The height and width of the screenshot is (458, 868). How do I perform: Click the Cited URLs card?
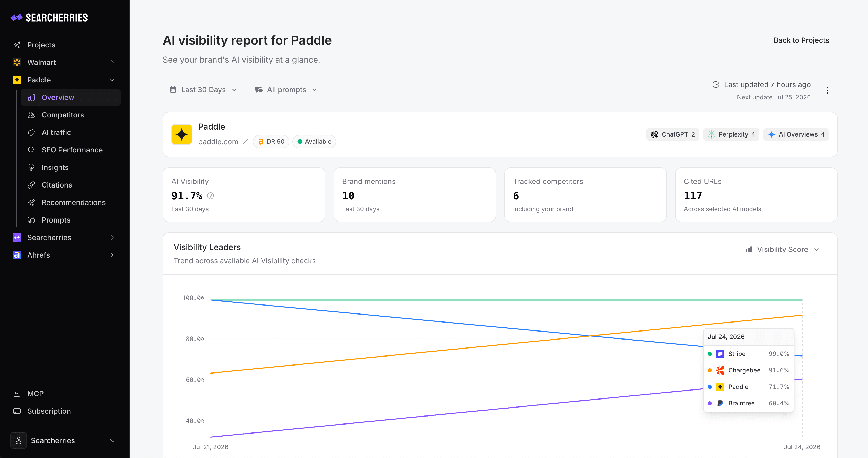tap(756, 194)
